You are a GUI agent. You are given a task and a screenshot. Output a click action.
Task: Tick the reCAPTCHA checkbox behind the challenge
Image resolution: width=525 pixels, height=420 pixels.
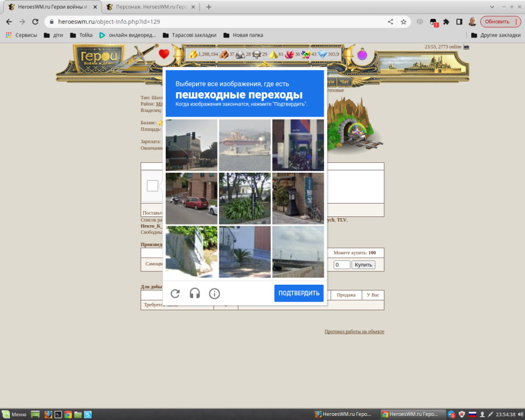coord(152,186)
